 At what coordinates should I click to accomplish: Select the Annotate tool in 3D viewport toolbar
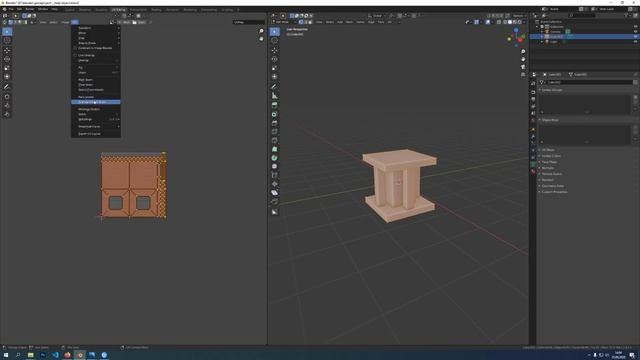pos(275,87)
